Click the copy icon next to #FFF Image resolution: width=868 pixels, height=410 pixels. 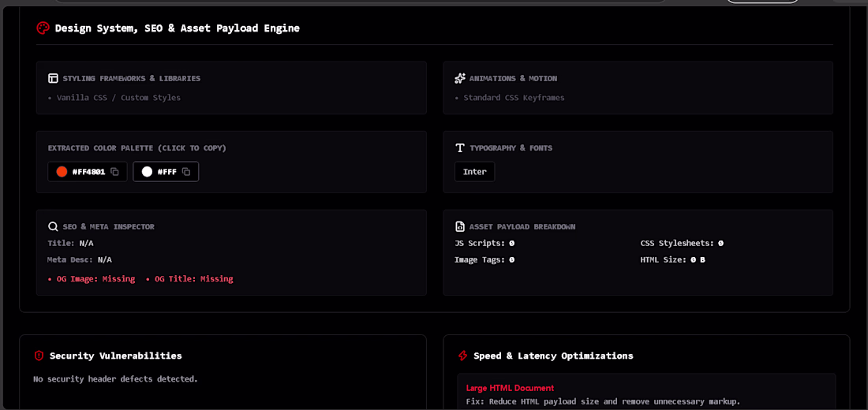(186, 172)
